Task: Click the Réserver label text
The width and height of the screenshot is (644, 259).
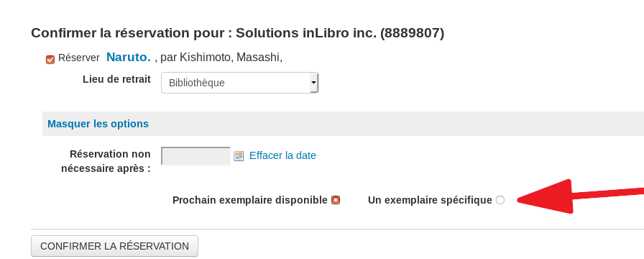Action: click(x=79, y=58)
